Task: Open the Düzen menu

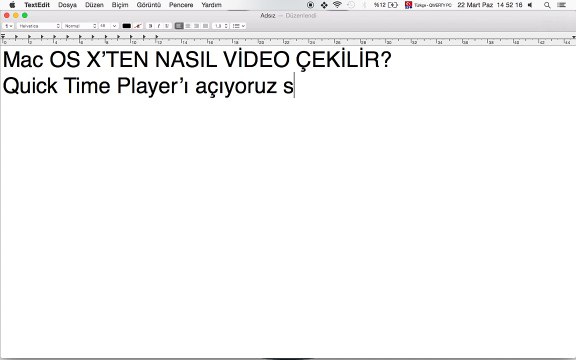Action: click(94, 5)
